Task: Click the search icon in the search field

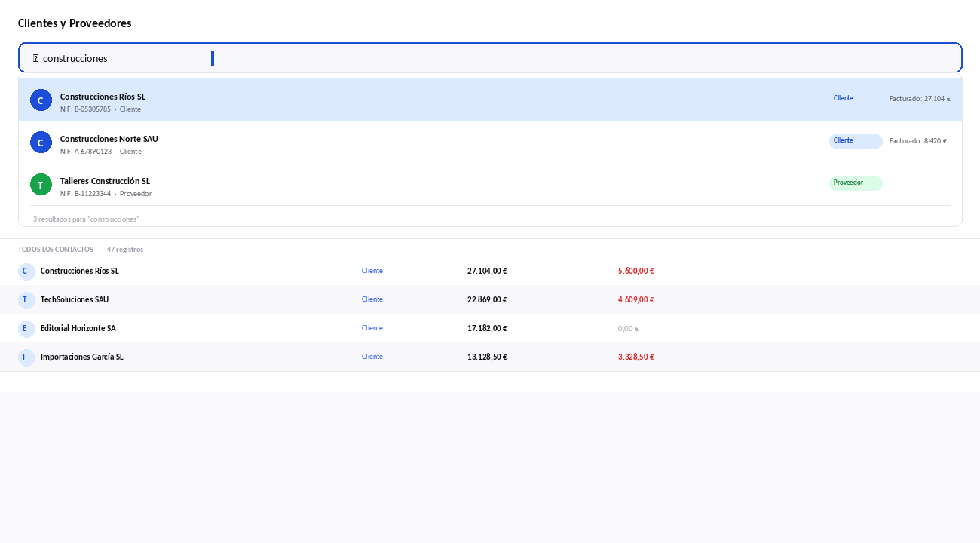Action: pyautogui.click(x=35, y=58)
